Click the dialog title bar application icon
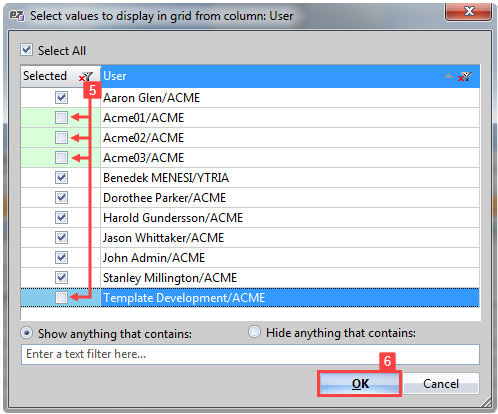Viewport: 498px width, 414px height. point(17,16)
